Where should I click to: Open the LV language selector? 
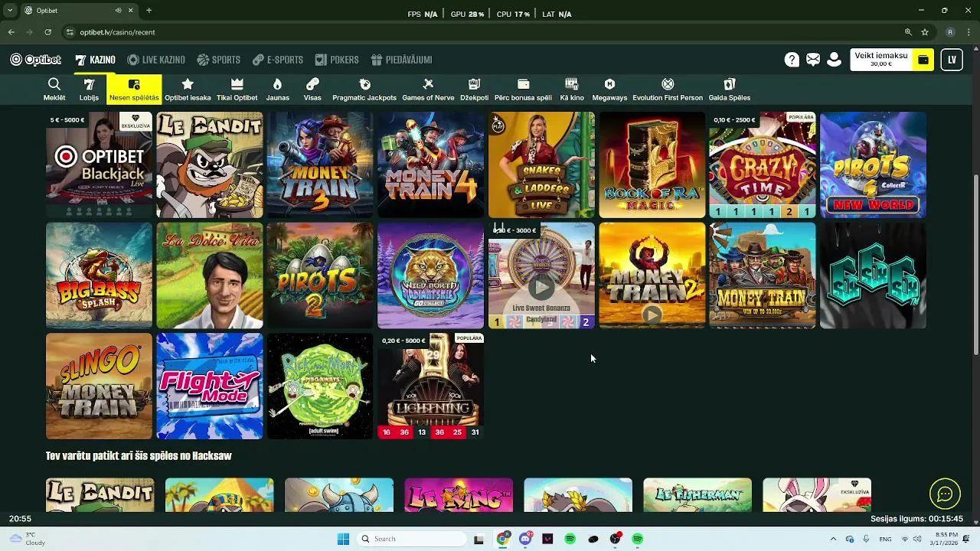click(x=952, y=60)
